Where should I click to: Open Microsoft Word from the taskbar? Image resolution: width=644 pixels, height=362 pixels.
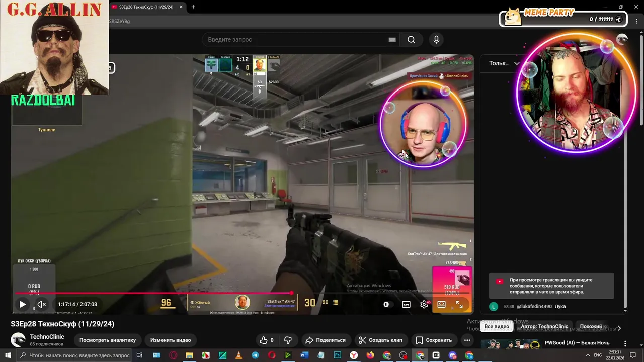[x=304, y=355]
